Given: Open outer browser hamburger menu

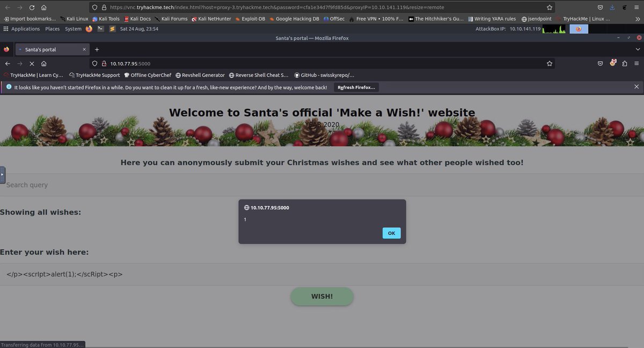Looking at the screenshot, I should pos(636,8).
